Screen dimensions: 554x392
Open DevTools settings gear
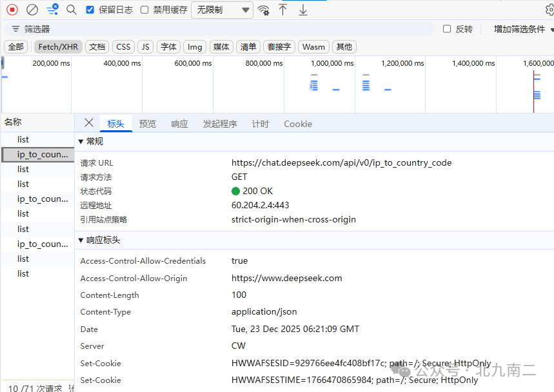[549, 10]
